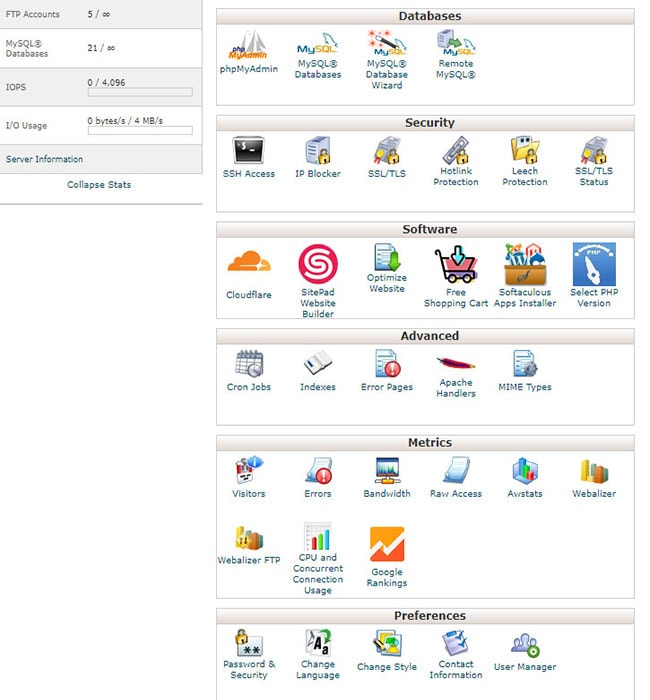Launch SitePad Website Builder
This screenshot has width=650, height=700.
tap(318, 280)
